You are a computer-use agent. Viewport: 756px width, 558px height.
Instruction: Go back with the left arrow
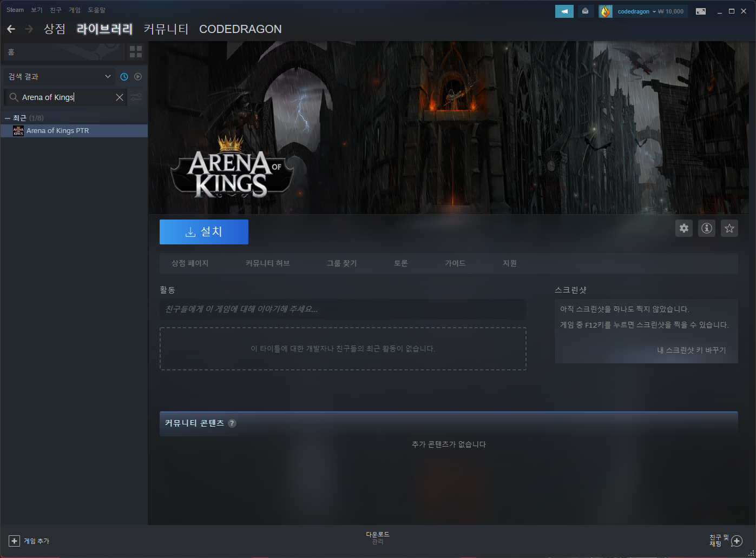pyautogui.click(x=11, y=29)
